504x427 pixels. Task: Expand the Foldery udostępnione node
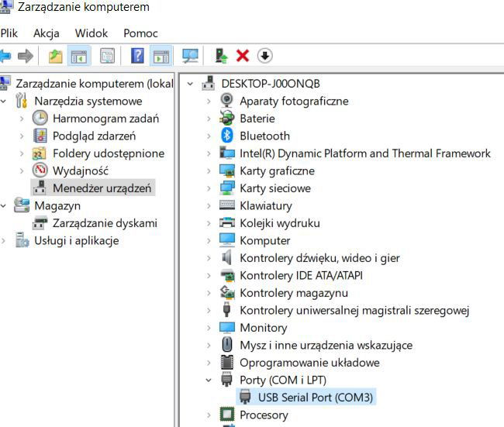pyautogui.click(x=22, y=153)
